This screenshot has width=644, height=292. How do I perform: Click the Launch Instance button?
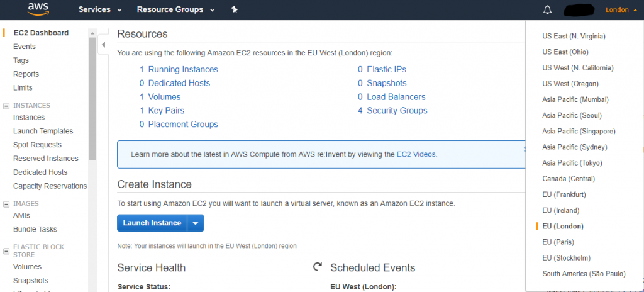pos(152,223)
